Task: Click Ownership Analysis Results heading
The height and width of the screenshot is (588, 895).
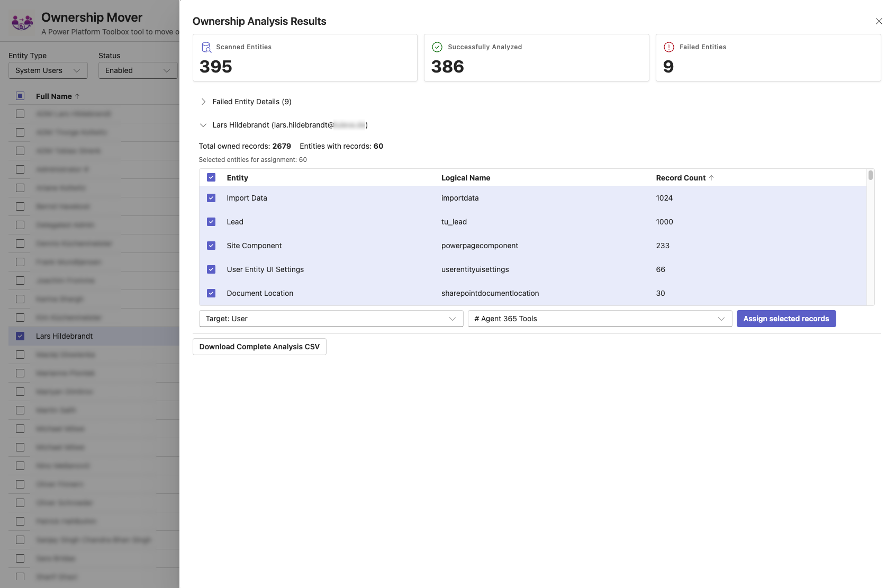Action: [x=259, y=21]
